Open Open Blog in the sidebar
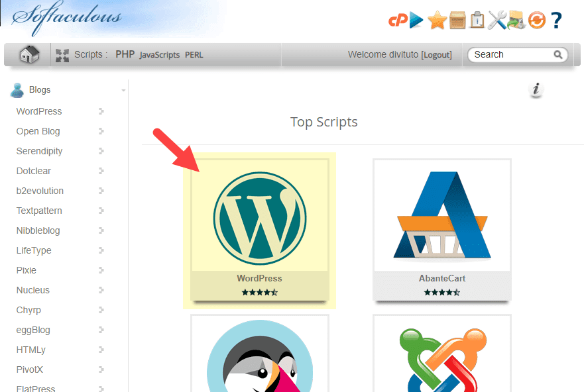This screenshot has height=392, width=584. point(38,131)
